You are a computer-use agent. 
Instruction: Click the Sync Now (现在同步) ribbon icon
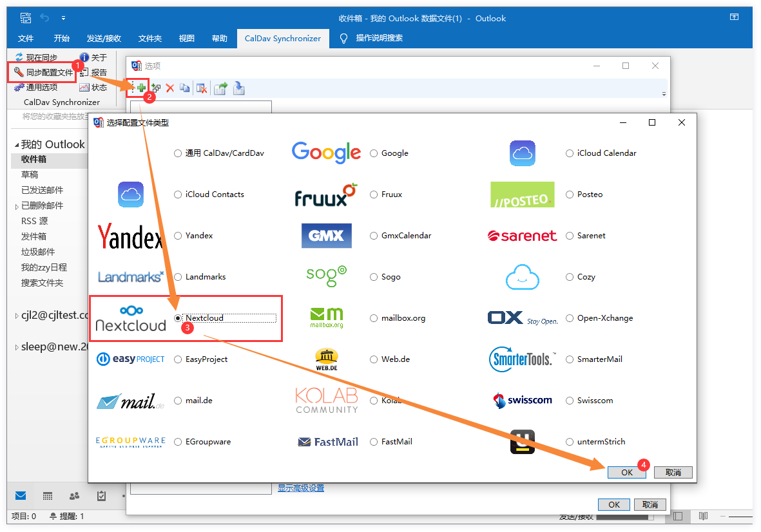[19, 57]
